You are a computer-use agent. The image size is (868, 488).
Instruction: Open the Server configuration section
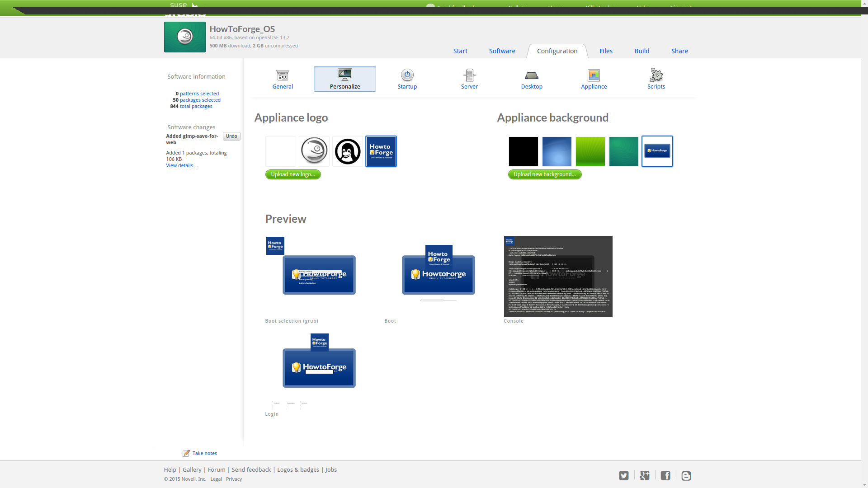(469, 79)
